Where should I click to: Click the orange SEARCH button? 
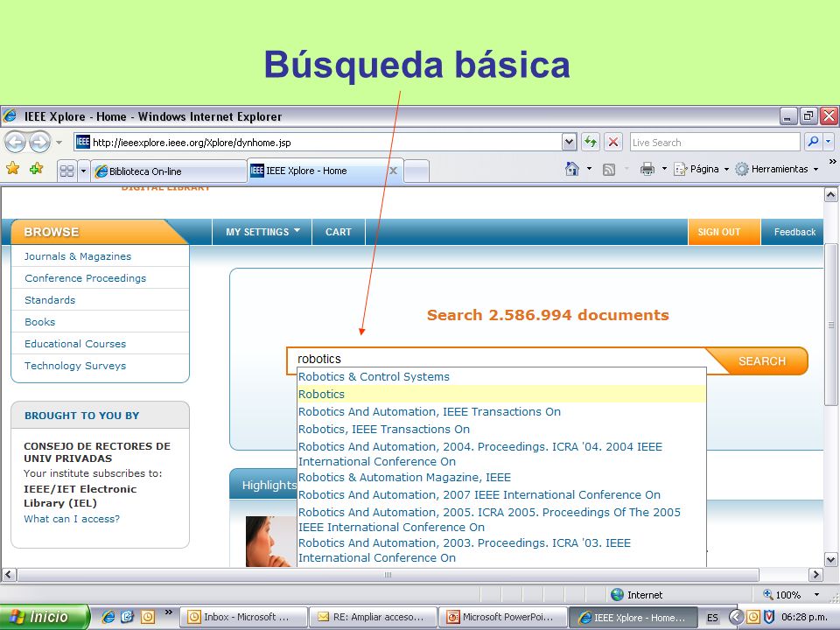[x=762, y=361]
